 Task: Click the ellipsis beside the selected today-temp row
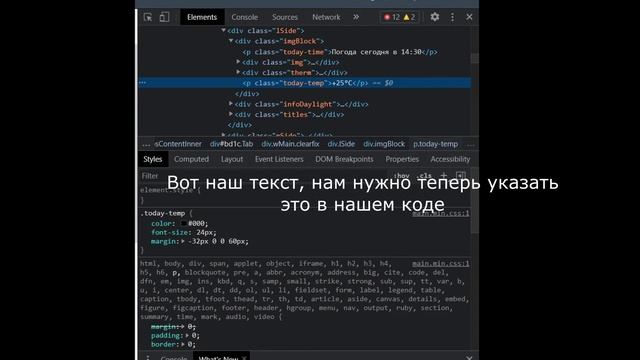click(142, 83)
